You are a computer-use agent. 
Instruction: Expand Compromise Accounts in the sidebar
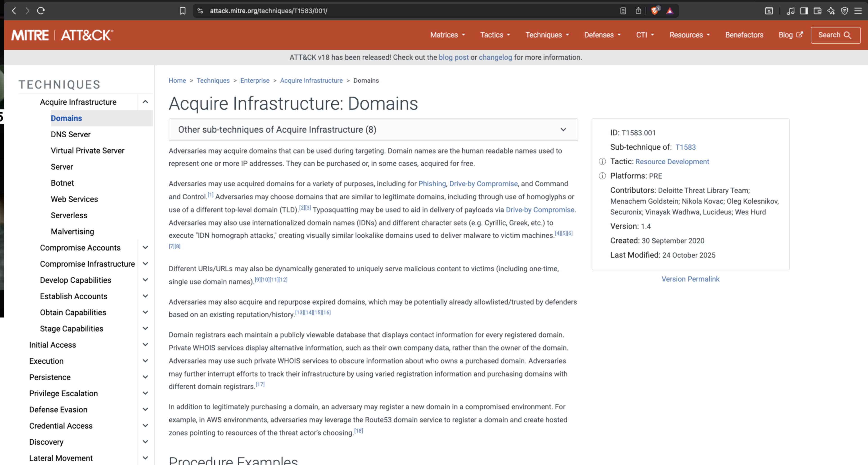click(145, 248)
